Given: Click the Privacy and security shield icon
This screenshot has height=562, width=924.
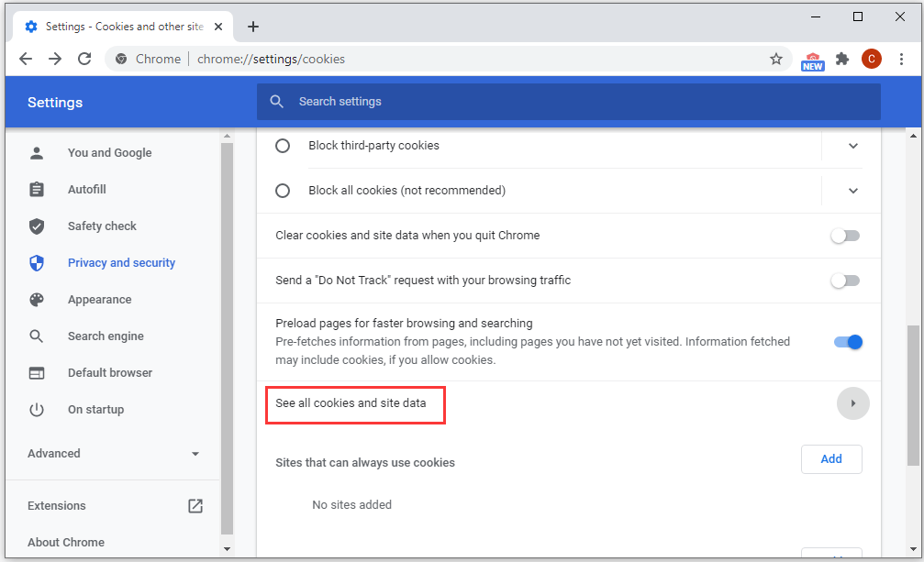Looking at the screenshot, I should pyautogui.click(x=37, y=262).
